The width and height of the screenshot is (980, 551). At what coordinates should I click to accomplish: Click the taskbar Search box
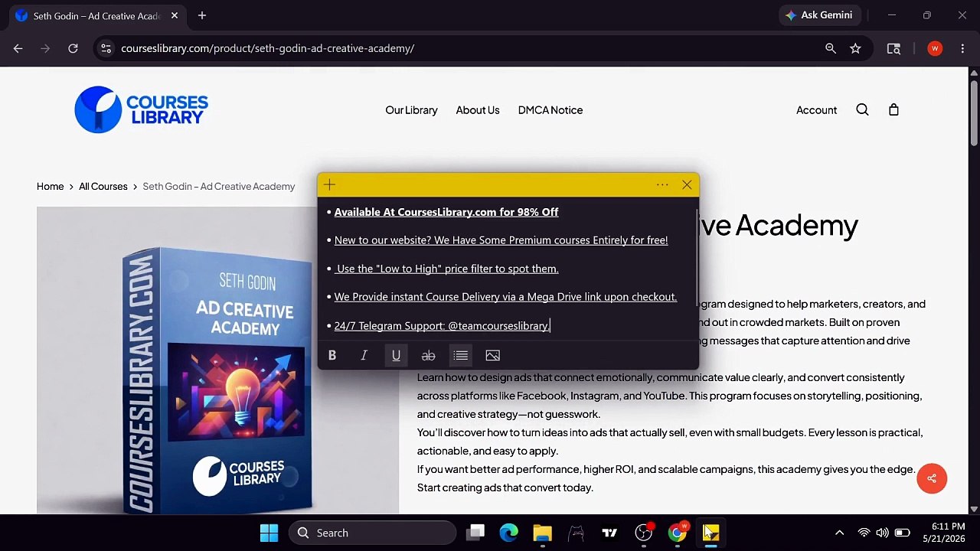(372, 533)
